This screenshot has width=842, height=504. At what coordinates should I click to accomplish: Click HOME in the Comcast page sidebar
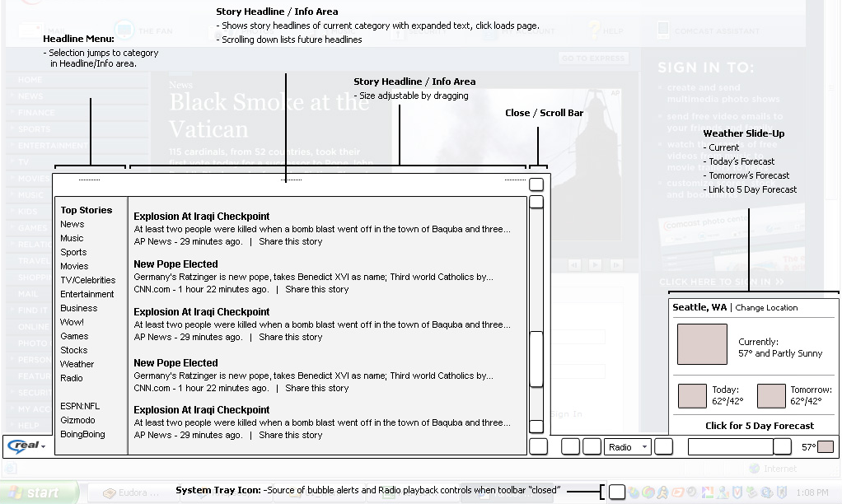click(x=30, y=79)
